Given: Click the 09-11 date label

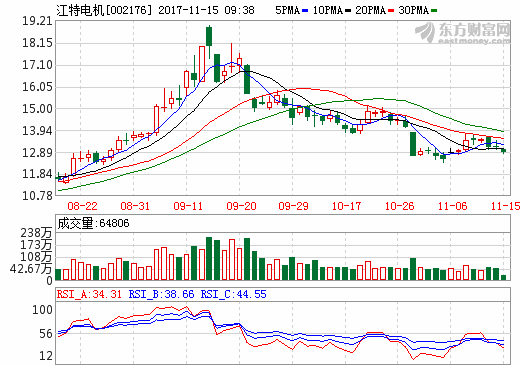Looking at the screenshot, I should pos(188,206).
